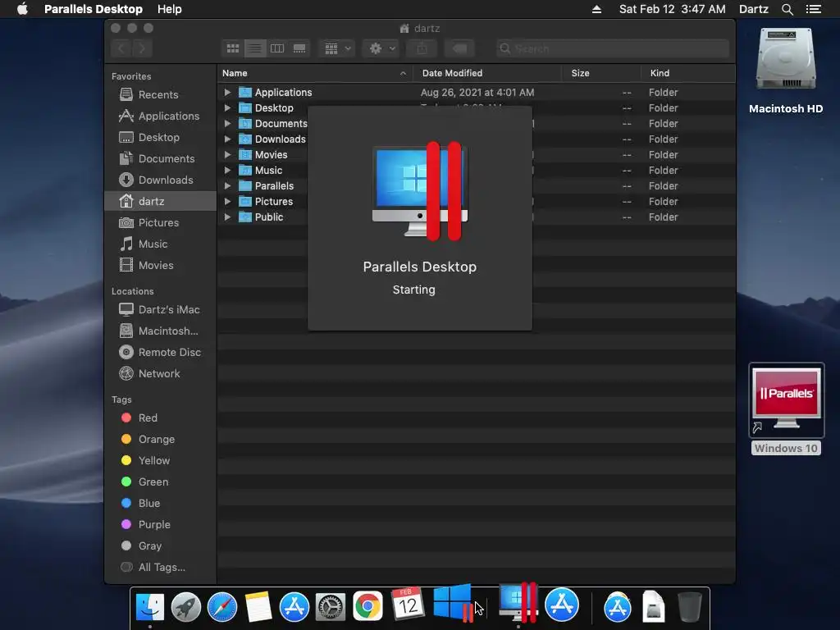Expand the Applications folder row

(x=227, y=92)
